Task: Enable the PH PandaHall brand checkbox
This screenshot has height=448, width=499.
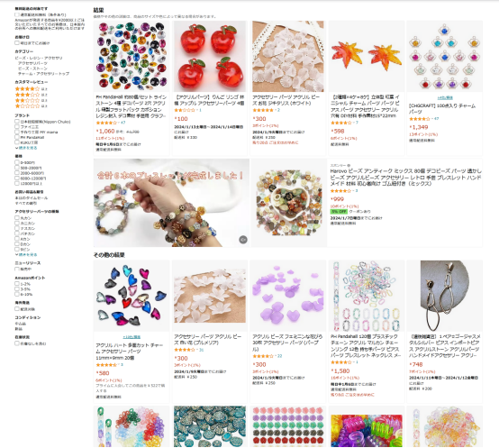Action: [x=17, y=137]
